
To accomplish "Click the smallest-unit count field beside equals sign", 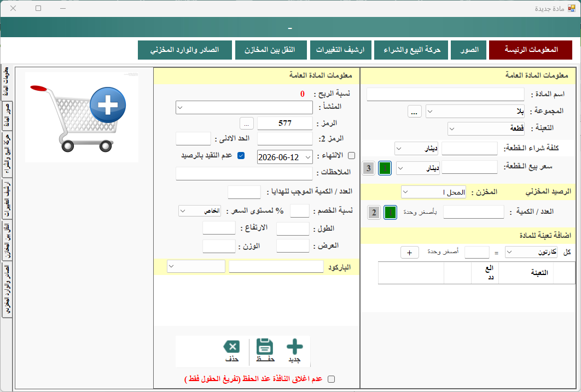I will tap(477, 252).
